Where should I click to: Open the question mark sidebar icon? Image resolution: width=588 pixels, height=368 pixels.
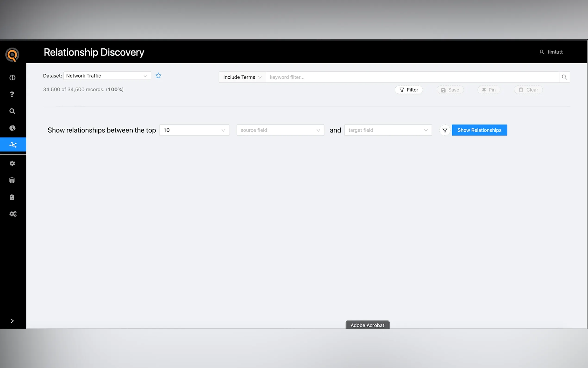[12, 95]
